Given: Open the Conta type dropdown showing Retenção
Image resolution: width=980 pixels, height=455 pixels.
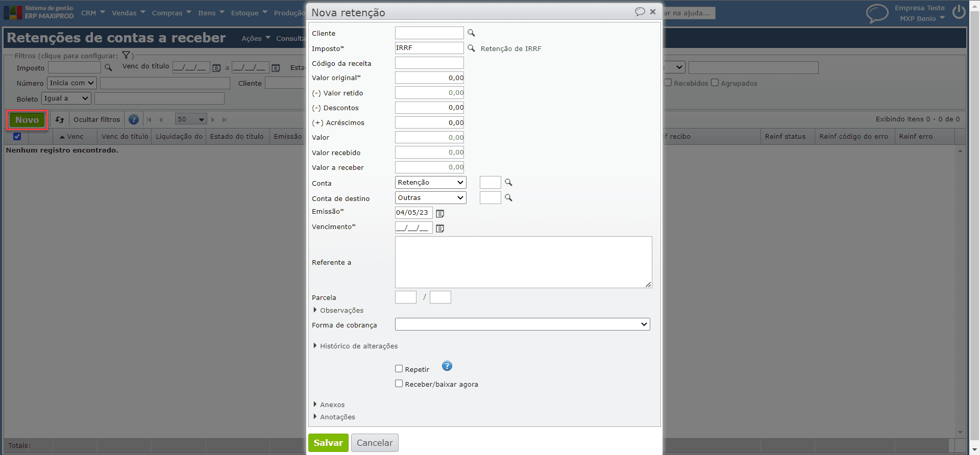Looking at the screenshot, I should [x=431, y=183].
